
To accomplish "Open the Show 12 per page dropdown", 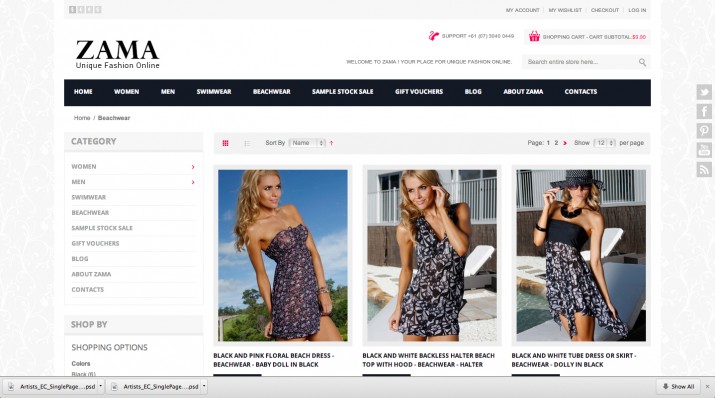I will (605, 143).
